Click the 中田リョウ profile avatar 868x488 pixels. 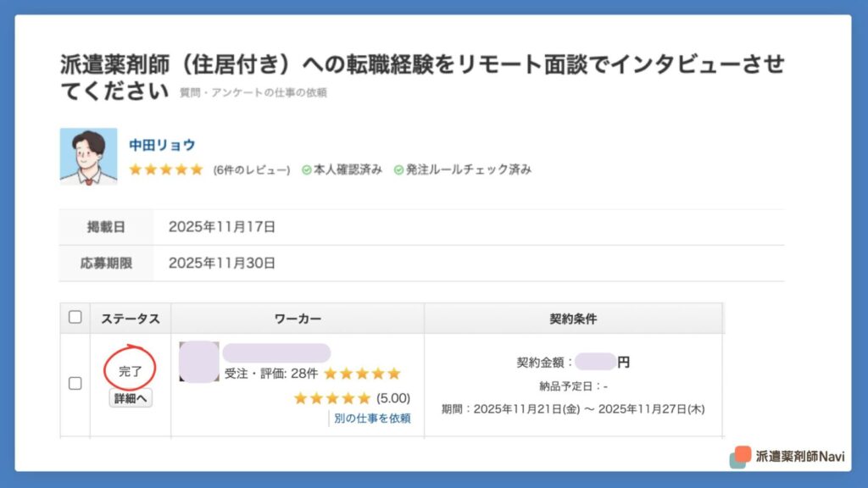88,156
